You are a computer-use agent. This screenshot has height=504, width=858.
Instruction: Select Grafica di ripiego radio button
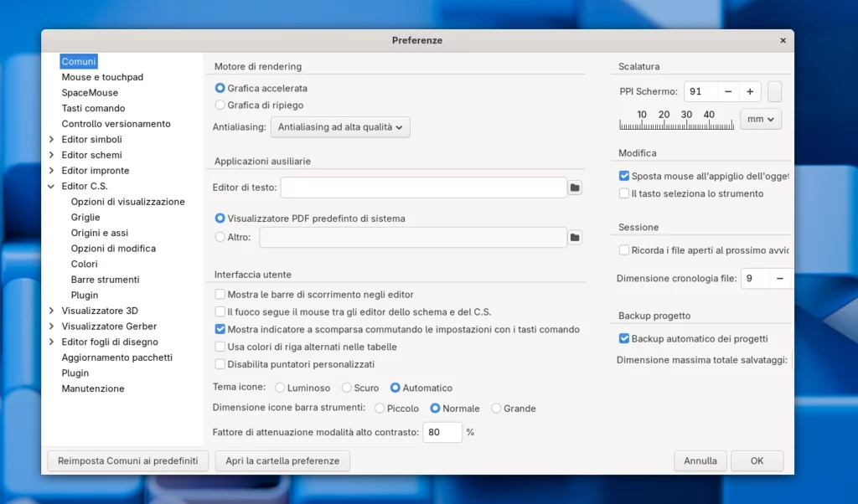click(220, 105)
